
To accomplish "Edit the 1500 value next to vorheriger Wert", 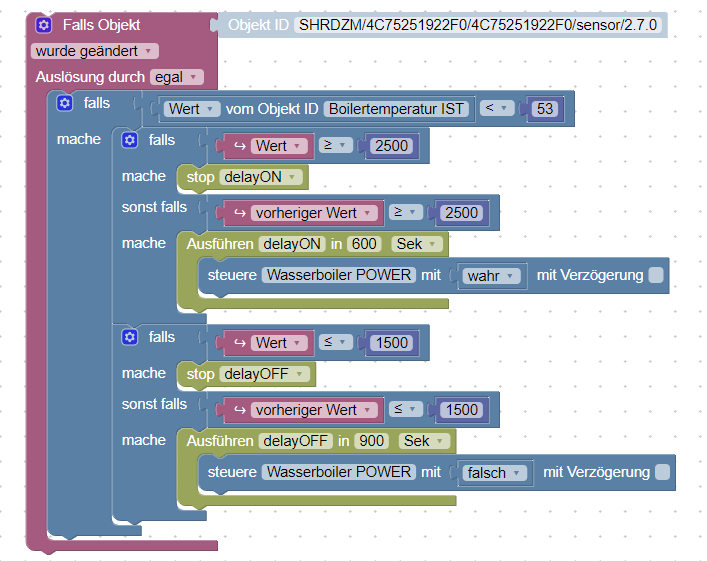I will (461, 409).
